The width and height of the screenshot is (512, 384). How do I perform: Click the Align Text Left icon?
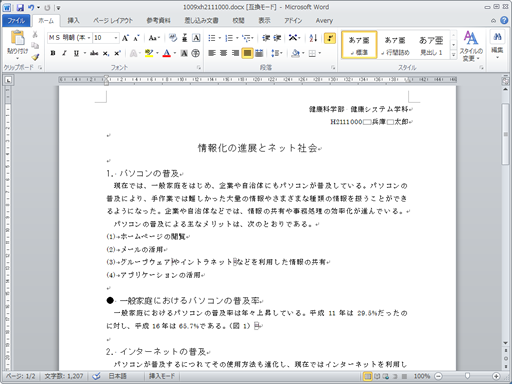[212, 53]
